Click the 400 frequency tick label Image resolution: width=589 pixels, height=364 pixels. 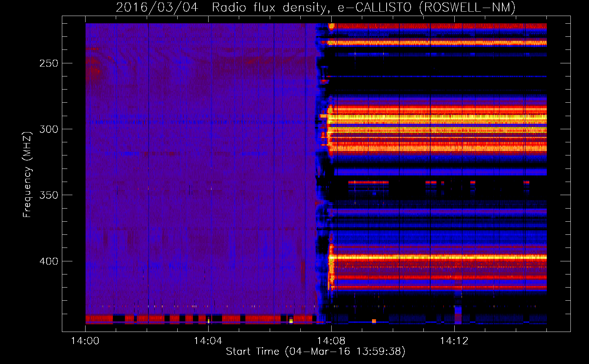49,261
